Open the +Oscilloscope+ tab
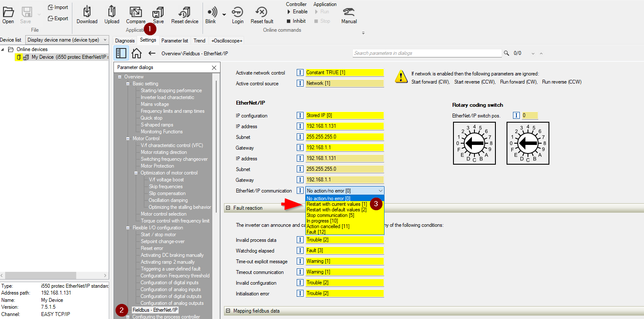 tap(227, 41)
